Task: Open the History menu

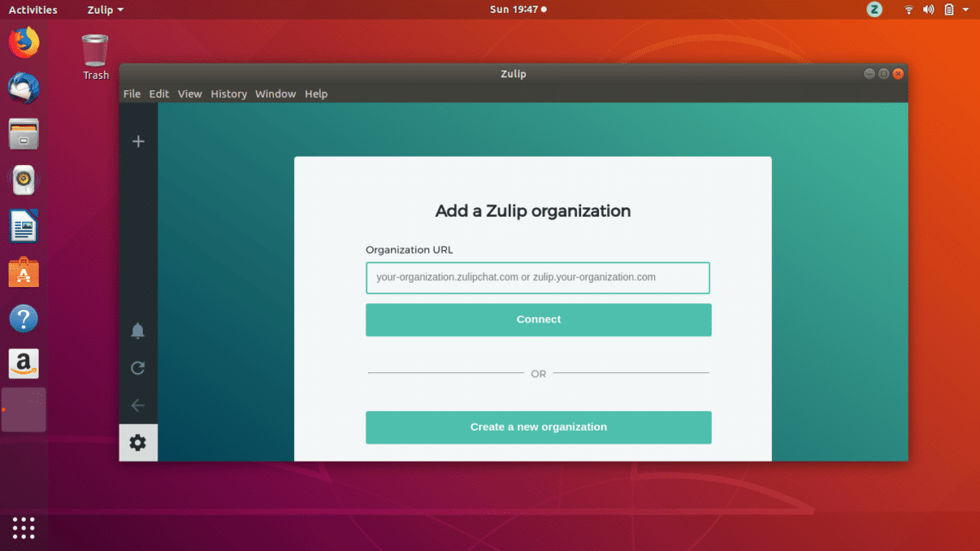Action: coord(229,94)
